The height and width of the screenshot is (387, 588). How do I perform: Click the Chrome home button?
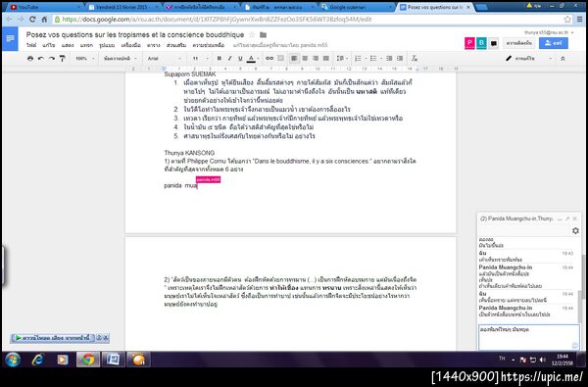point(44,20)
